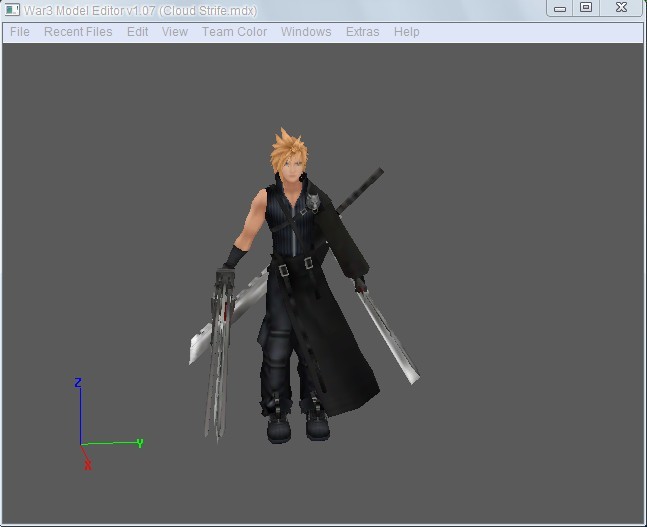Click the Cloud Strife character model
647x527 pixels.
click(x=303, y=285)
